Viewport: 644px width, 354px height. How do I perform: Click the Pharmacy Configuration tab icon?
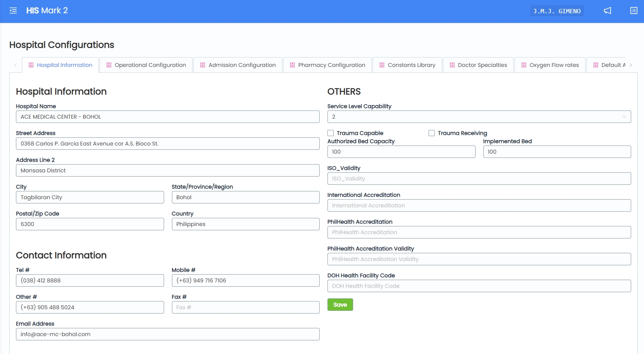(292, 65)
